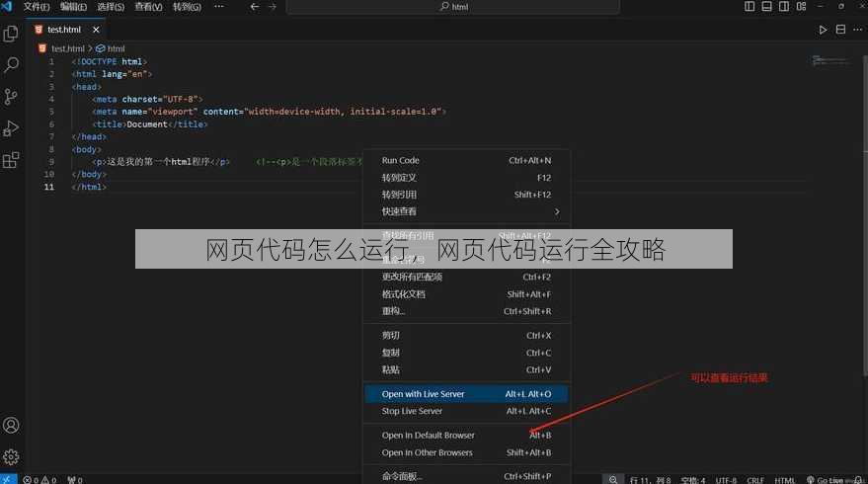Open the Source Control view
The image size is (868, 484).
click(x=11, y=97)
